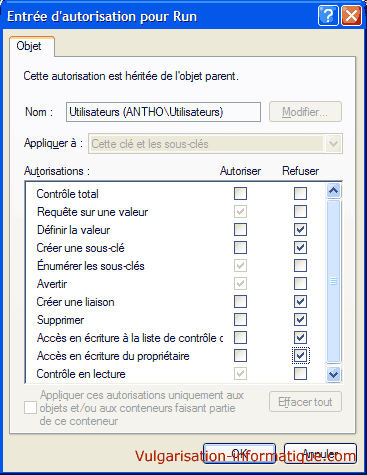Uncheck Refuser for Définir la valeur
This screenshot has width=367, height=475.
pyautogui.click(x=300, y=229)
